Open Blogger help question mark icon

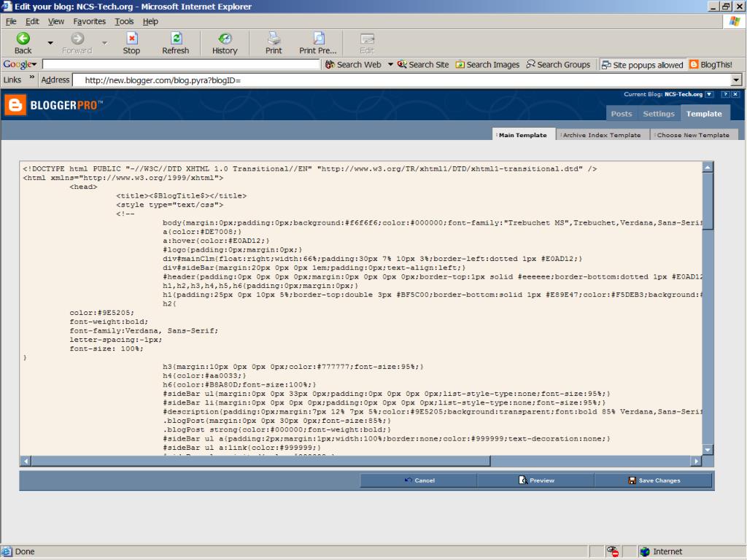pos(725,94)
